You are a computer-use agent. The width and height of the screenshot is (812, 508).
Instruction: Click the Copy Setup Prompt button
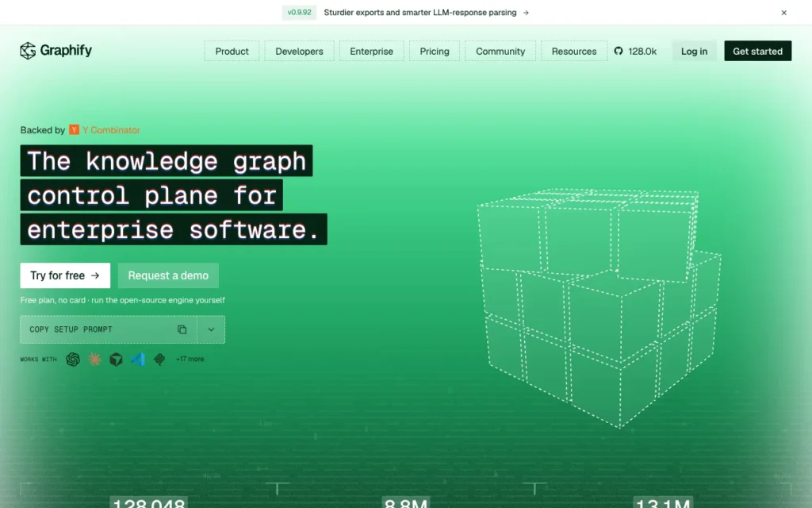point(109,329)
